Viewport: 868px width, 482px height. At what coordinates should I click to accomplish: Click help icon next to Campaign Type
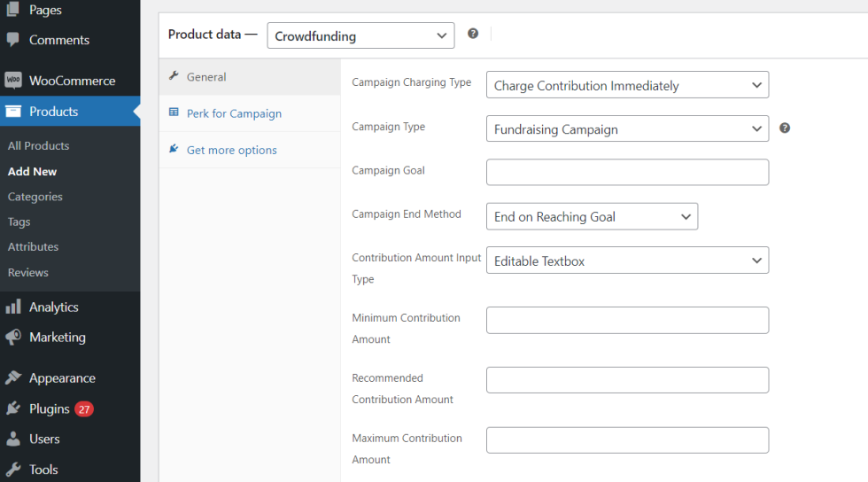[785, 128]
